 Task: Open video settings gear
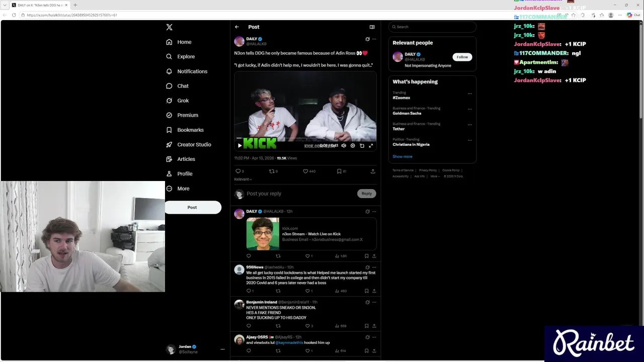[353, 146]
